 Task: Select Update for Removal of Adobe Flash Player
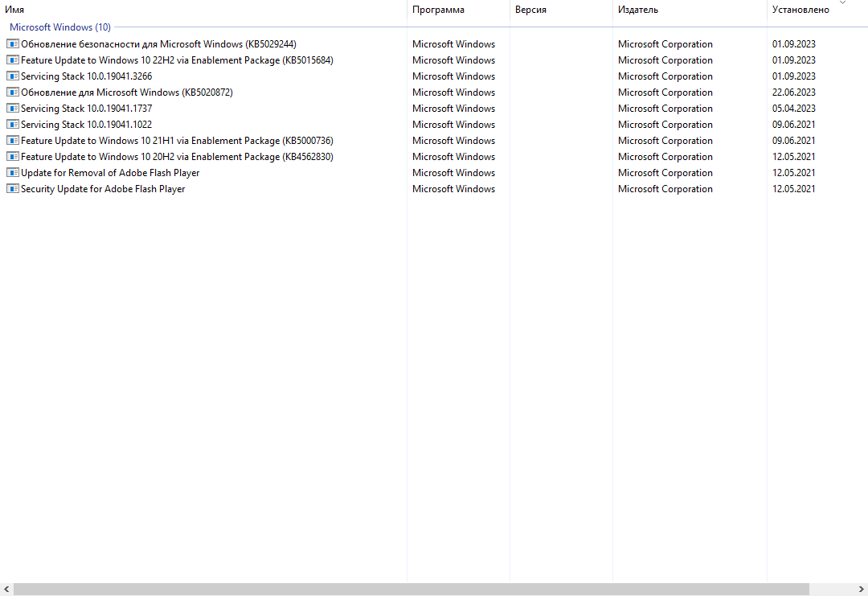(x=110, y=172)
